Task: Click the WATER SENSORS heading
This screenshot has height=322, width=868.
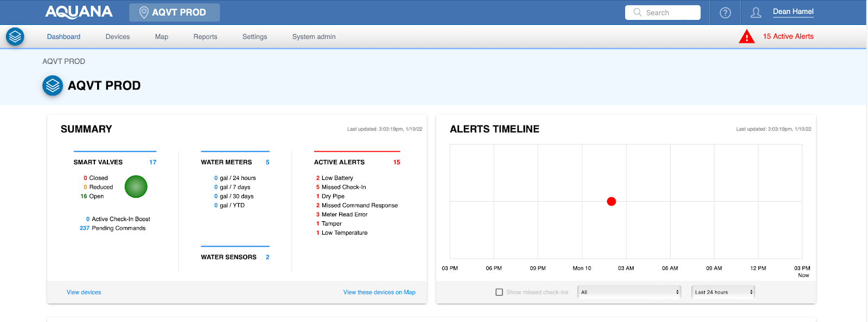Action: (228, 257)
